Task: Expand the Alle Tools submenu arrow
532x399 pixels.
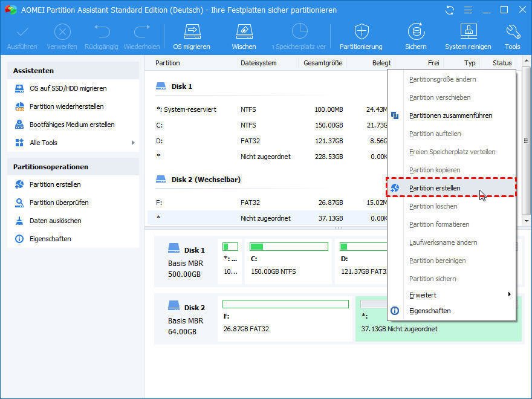Action: click(x=133, y=143)
